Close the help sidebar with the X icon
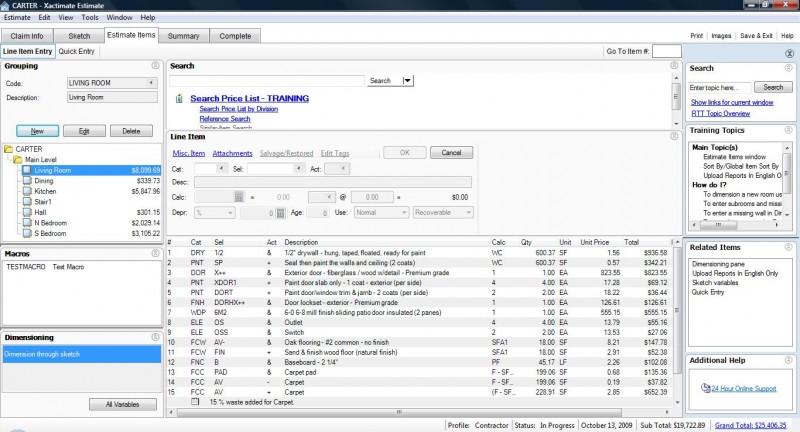The width and height of the screenshot is (800, 432). coord(789,53)
